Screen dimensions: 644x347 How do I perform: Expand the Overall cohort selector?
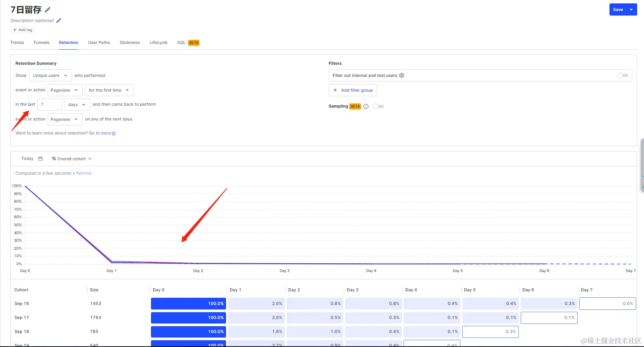[72, 159]
